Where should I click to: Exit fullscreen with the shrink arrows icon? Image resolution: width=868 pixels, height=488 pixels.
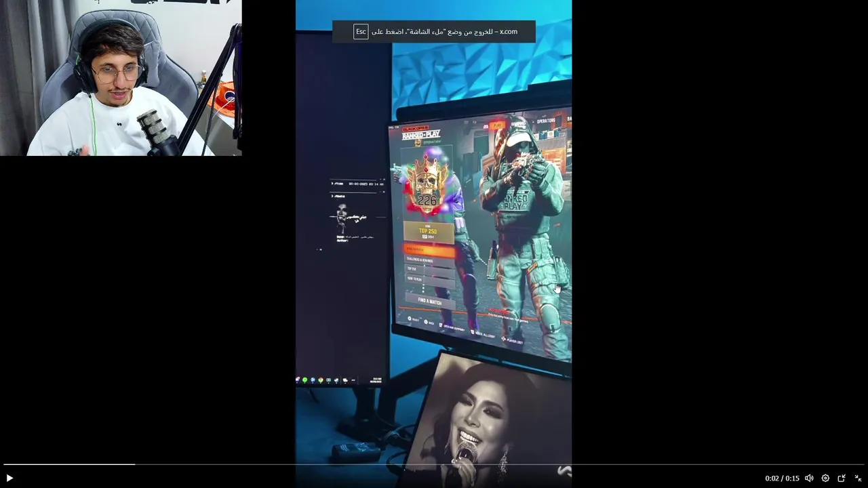coord(858,478)
